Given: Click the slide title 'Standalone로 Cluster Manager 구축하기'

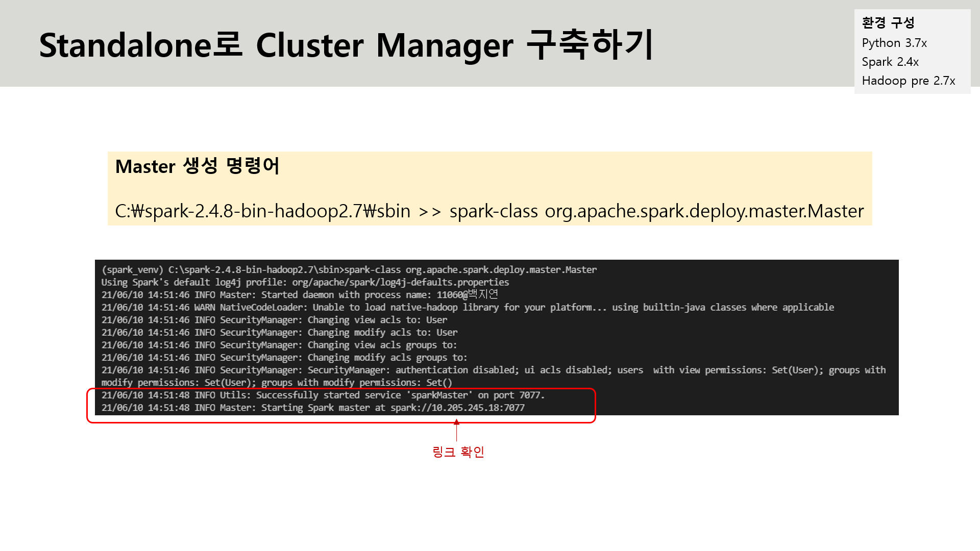Looking at the screenshot, I should pyautogui.click(x=346, y=45).
